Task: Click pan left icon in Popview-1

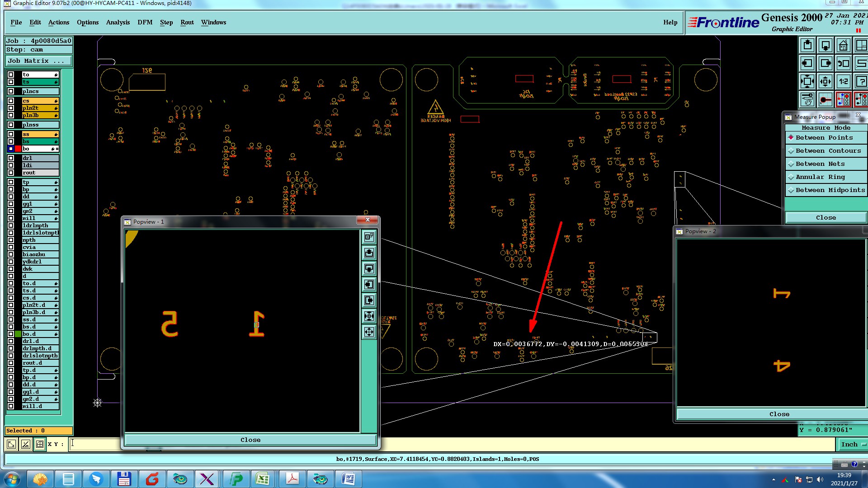Action: [x=369, y=285]
